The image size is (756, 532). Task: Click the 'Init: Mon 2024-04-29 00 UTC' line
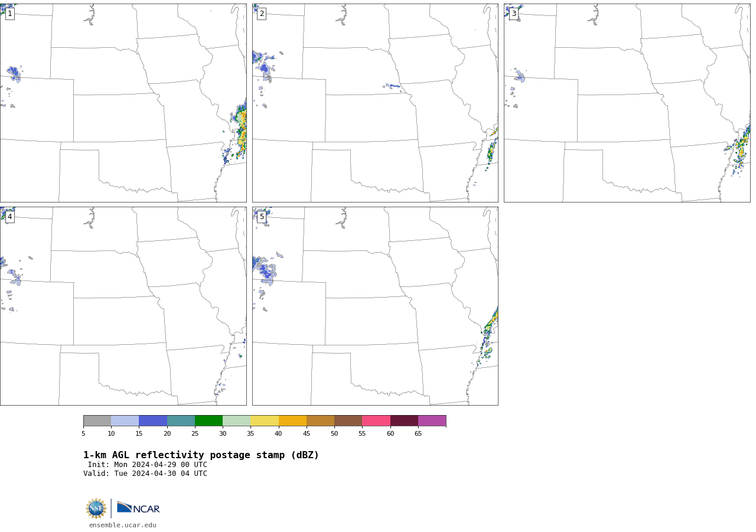point(148,465)
